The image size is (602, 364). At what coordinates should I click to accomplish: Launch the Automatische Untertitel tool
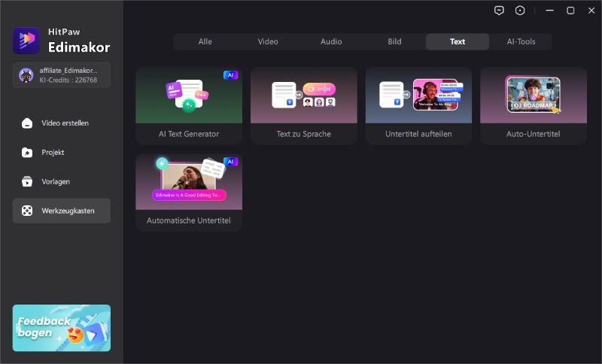click(x=189, y=192)
